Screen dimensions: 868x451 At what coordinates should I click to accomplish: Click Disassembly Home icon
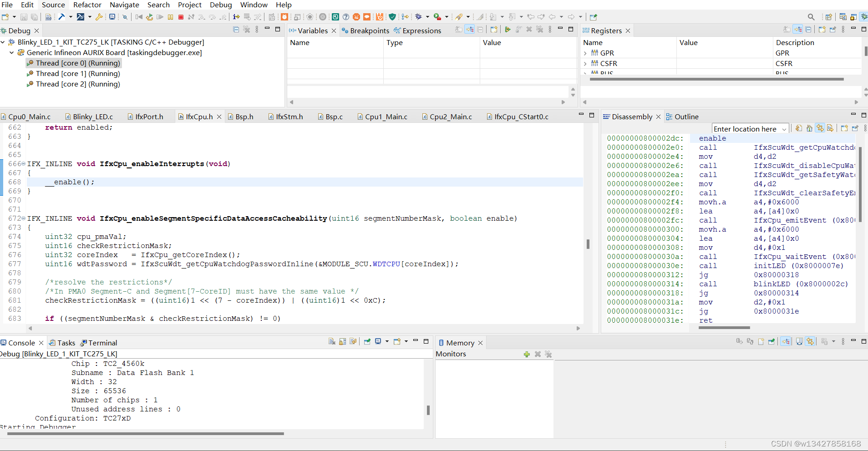[809, 128]
